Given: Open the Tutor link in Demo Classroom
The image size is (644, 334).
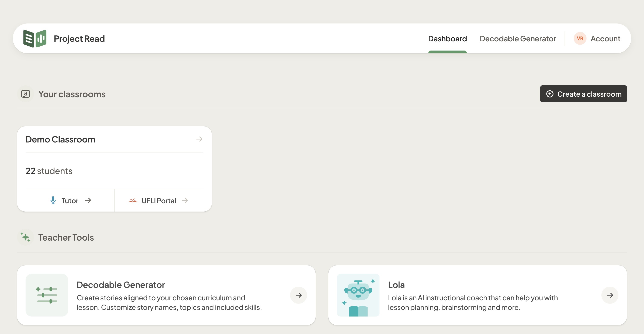Looking at the screenshot, I should pos(70,200).
